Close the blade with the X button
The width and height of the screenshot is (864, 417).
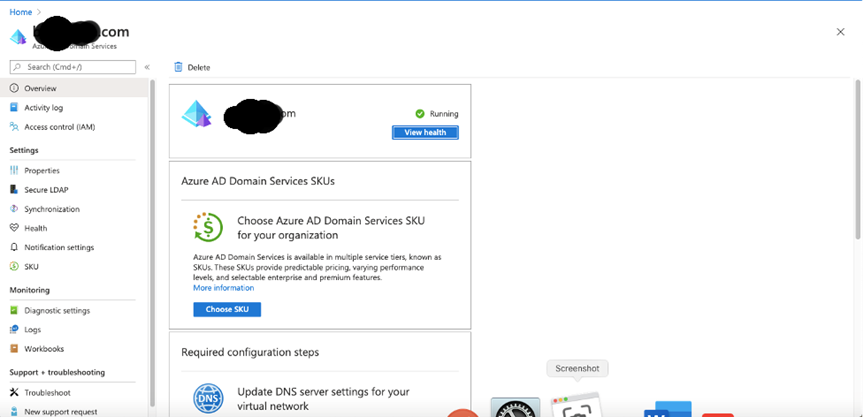(840, 32)
